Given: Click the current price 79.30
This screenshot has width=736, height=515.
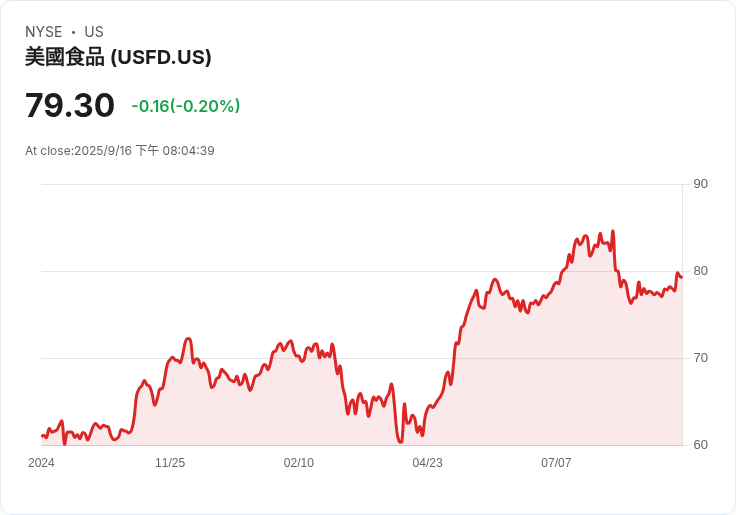Looking at the screenshot, I should tap(70, 105).
